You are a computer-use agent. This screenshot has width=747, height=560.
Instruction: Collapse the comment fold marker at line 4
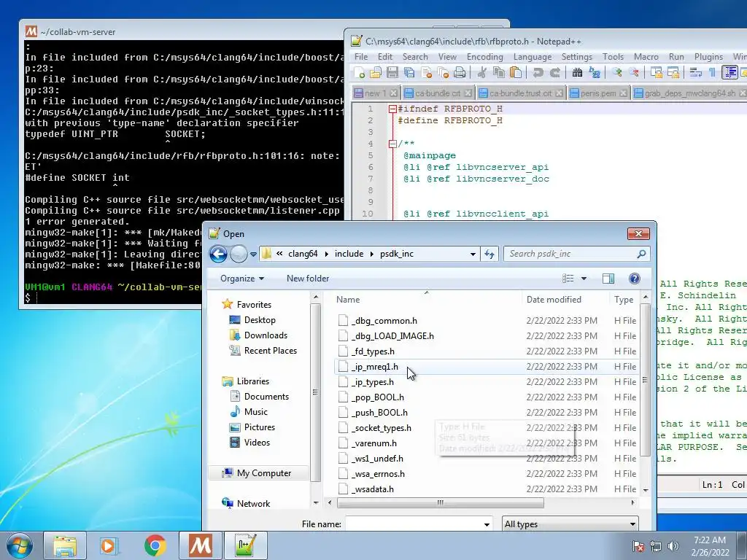click(x=392, y=144)
